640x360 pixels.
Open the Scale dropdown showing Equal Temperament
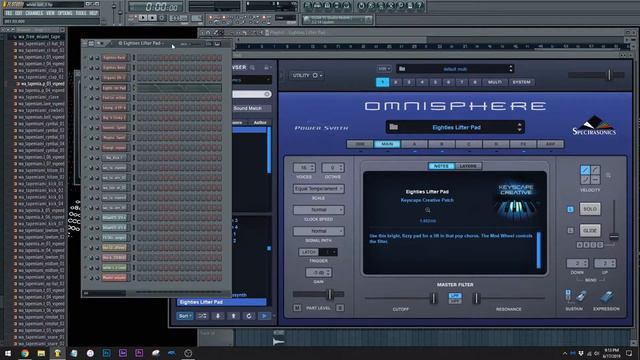pos(318,189)
